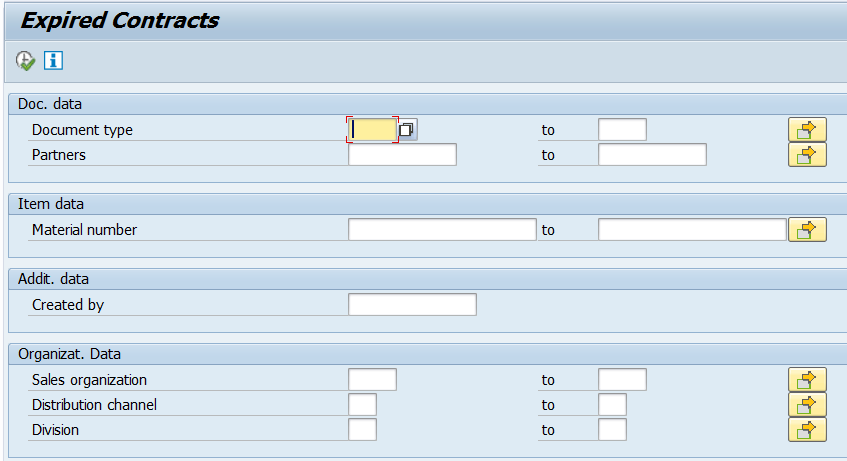Click the Execute clock icon

(25, 61)
